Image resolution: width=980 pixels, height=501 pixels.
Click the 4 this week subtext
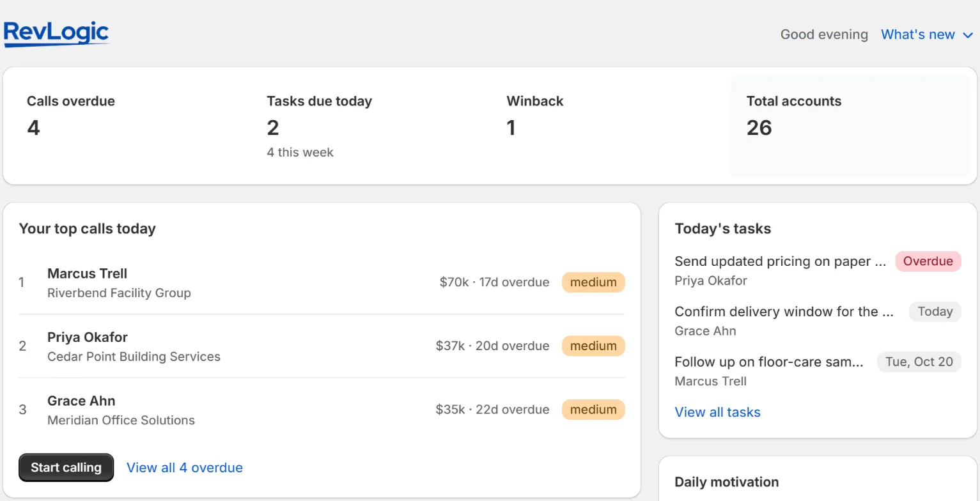coord(300,152)
